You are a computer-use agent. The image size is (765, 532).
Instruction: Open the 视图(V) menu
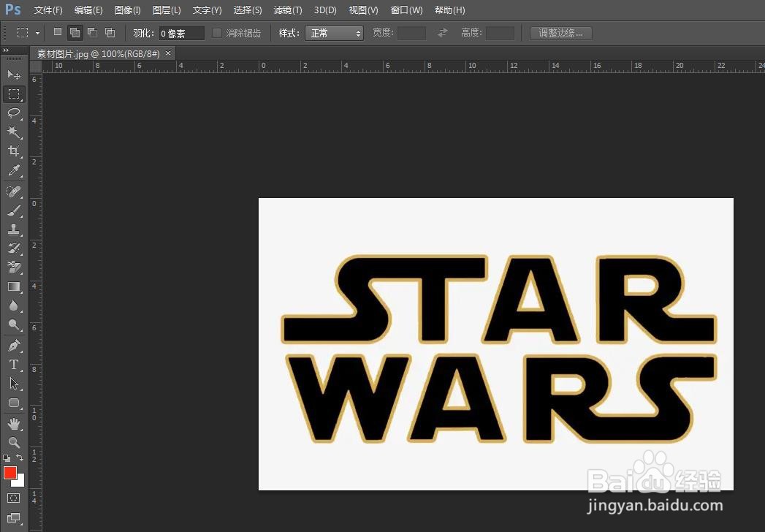pyautogui.click(x=363, y=9)
